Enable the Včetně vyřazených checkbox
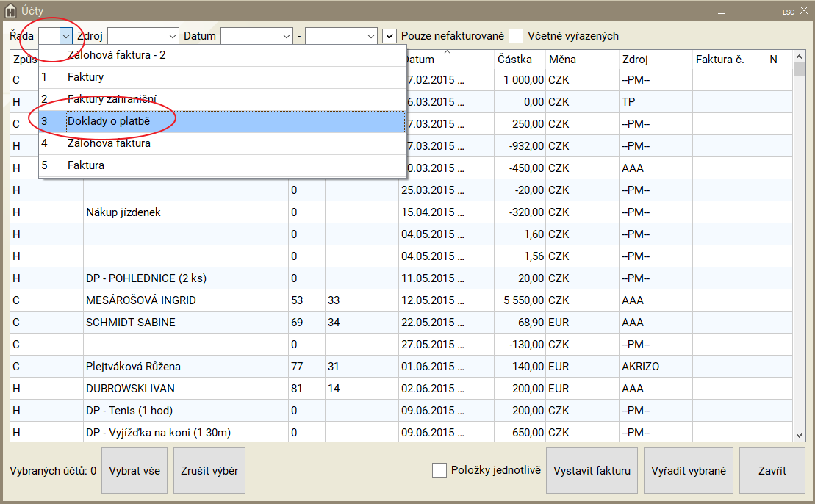The image size is (815, 504). [517, 36]
